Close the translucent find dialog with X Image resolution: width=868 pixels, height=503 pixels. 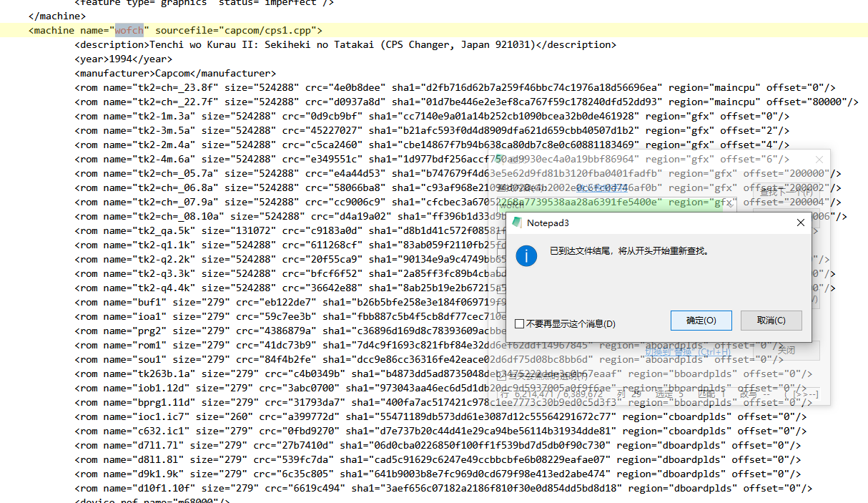819,160
